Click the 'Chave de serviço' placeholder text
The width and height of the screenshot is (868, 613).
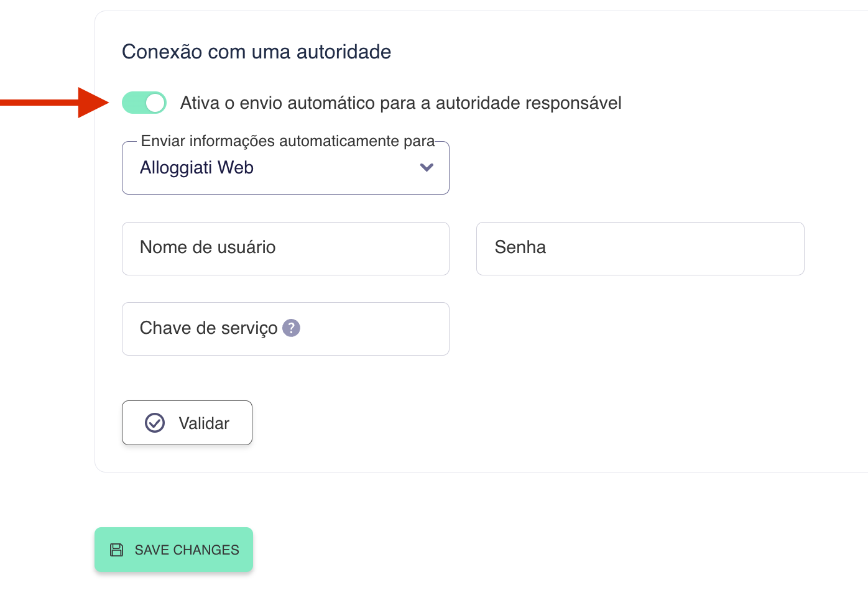pyautogui.click(x=208, y=328)
